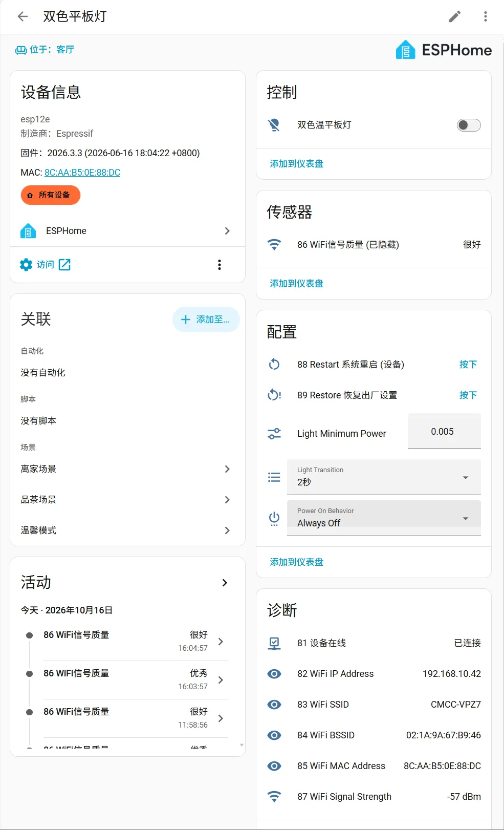Screen dimensions: 504x830
Task: Open Power On Behavior dropdown
Action: click(384, 518)
